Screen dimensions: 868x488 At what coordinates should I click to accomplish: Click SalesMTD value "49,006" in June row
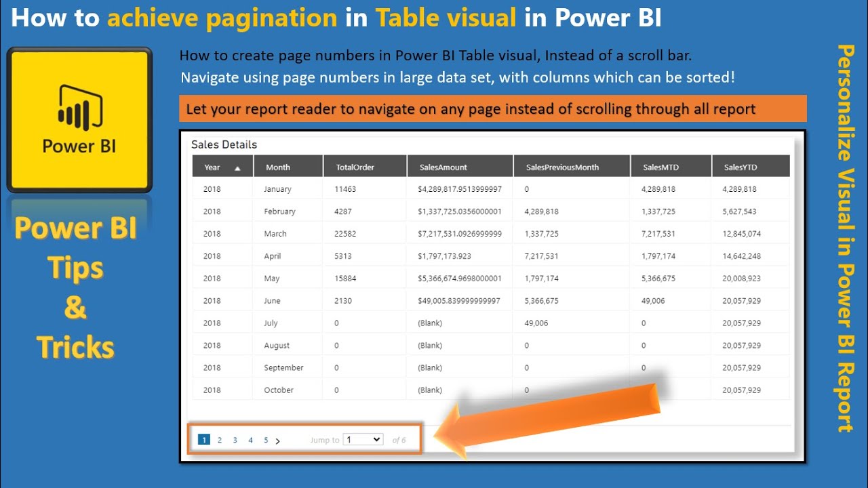pyautogui.click(x=653, y=301)
